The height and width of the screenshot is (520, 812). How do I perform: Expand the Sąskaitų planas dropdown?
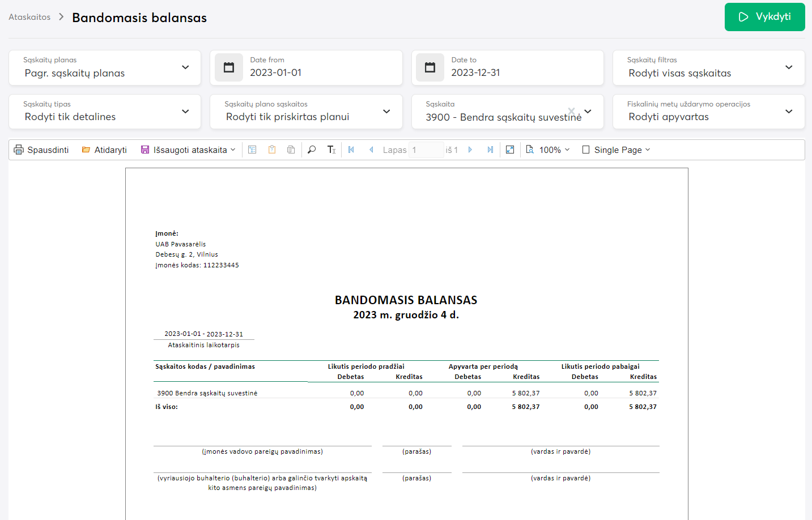[x=185, y=67]
